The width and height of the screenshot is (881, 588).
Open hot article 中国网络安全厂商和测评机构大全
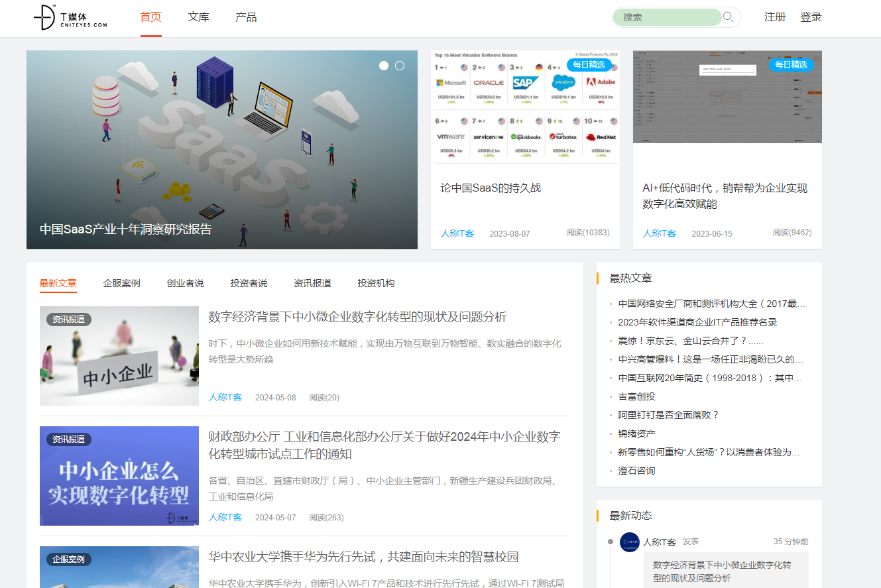click(x=712, y=304)
